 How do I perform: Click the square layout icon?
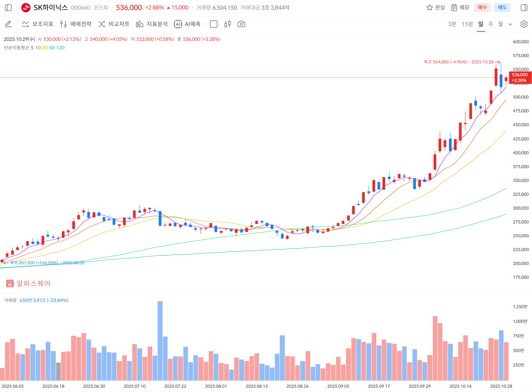pyautogui.click(x=214, y=24)
